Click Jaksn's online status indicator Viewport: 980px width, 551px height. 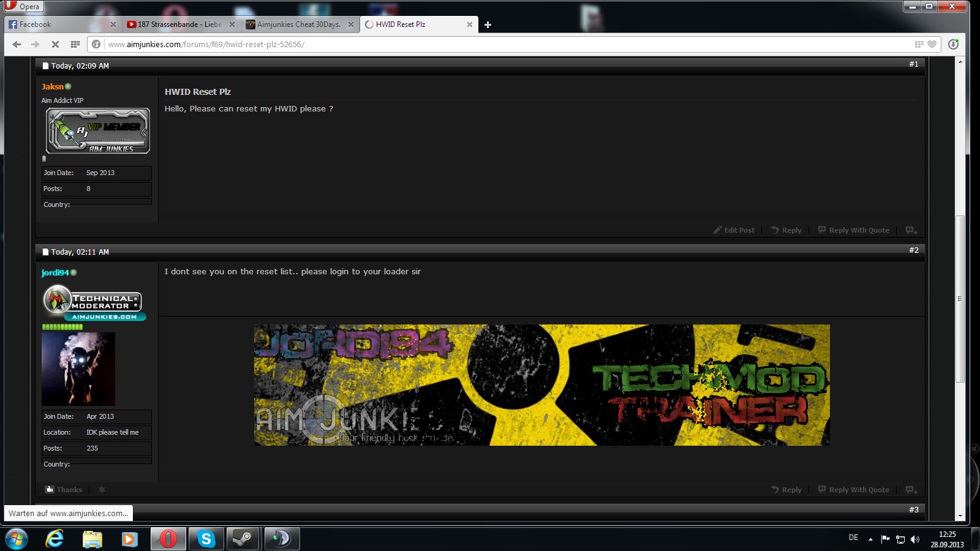68,86
